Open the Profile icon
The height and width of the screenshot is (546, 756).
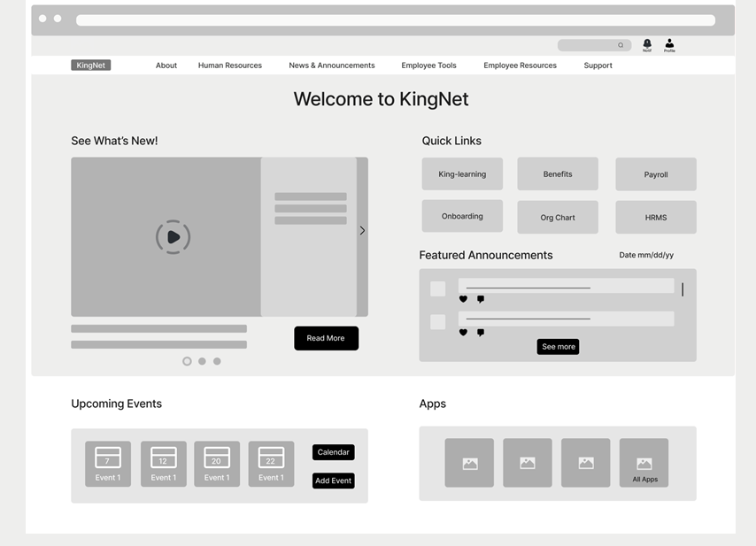tap(669, 43)
